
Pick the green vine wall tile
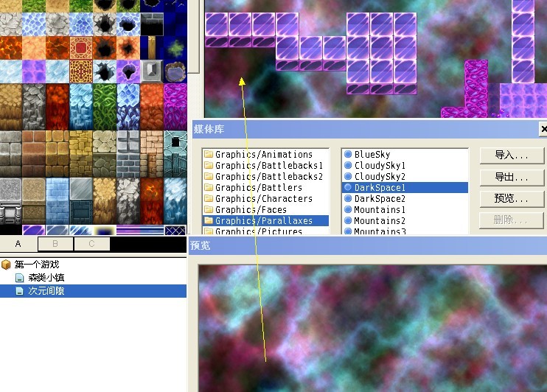[x=105, y=107]
